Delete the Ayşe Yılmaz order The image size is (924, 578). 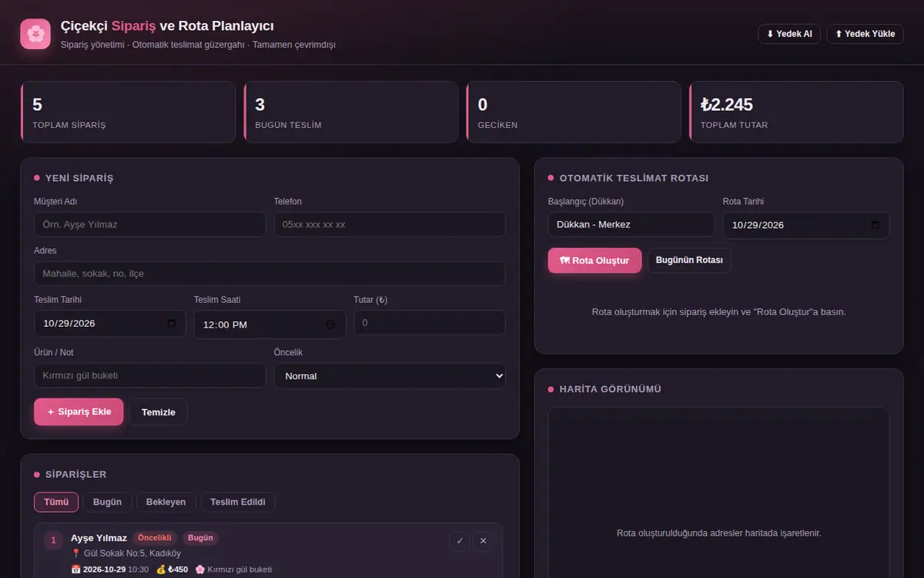[x=483, y=541]
